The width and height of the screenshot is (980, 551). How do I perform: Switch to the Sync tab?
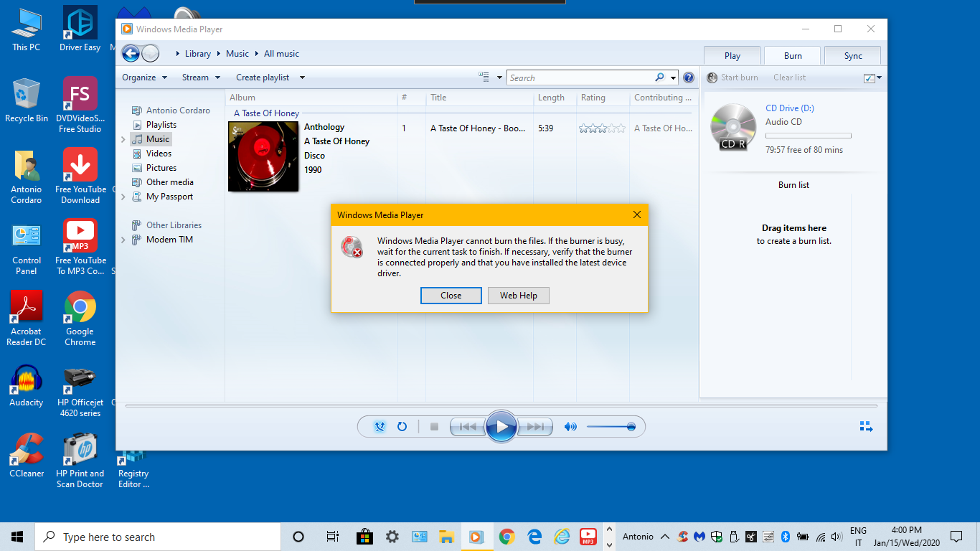[853, 55]
